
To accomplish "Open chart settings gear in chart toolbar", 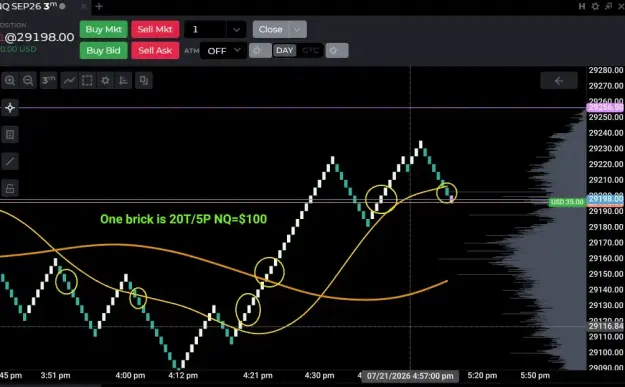I will (105, 81).
